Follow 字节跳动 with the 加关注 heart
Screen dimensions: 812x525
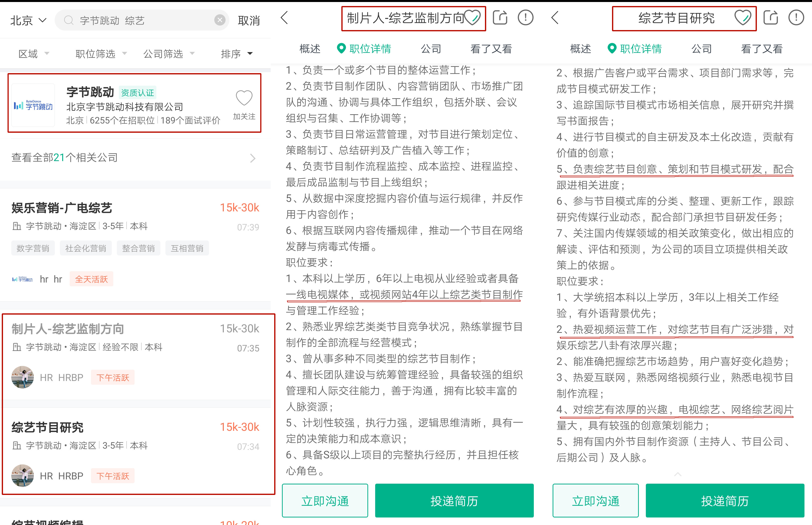(244, 105)
